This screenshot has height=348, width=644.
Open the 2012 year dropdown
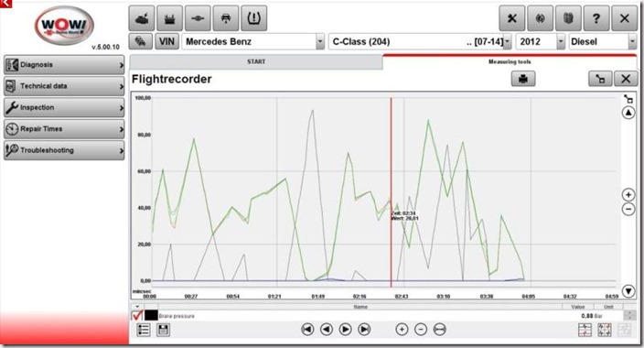(561, 41)
